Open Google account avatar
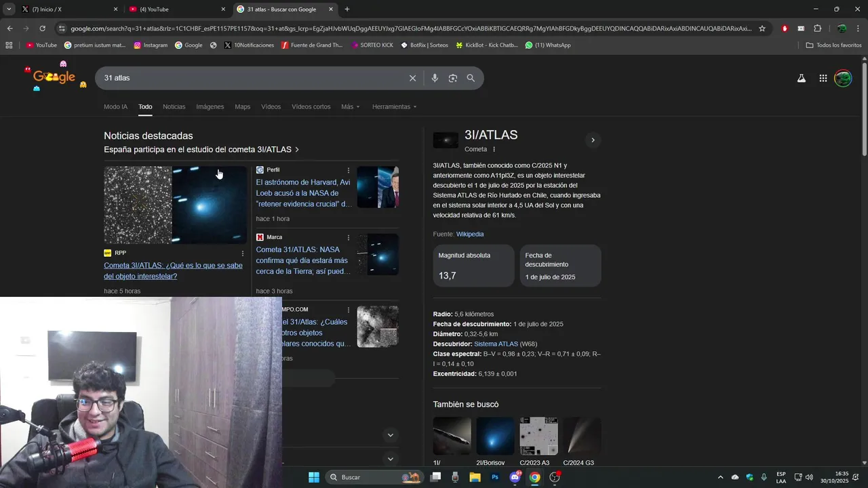The image size is (868, 488). click(843, 78)
